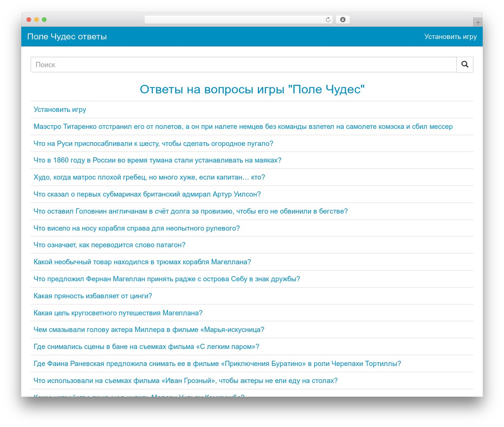Open the трюмах корабля Магеллана question
Viewport: 504px width, 427px height.
142,262
